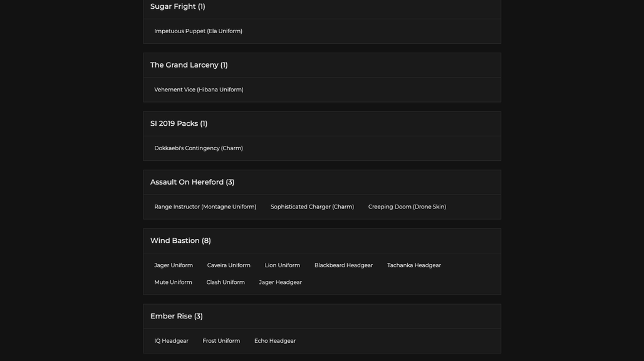Click Jager Headgear in Wind Bastion
The width and height of the screenshot is (644, 361).
tap(280, 282)
